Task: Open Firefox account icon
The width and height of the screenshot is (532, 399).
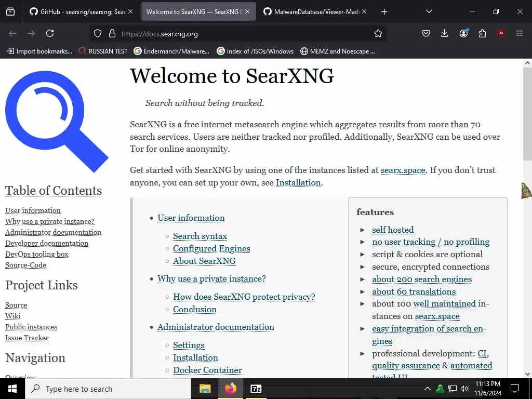Action: 463,33
